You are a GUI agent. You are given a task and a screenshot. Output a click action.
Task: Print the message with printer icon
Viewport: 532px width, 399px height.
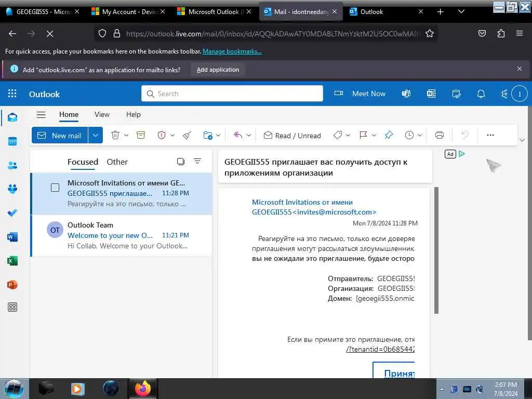tap(440, 135)
